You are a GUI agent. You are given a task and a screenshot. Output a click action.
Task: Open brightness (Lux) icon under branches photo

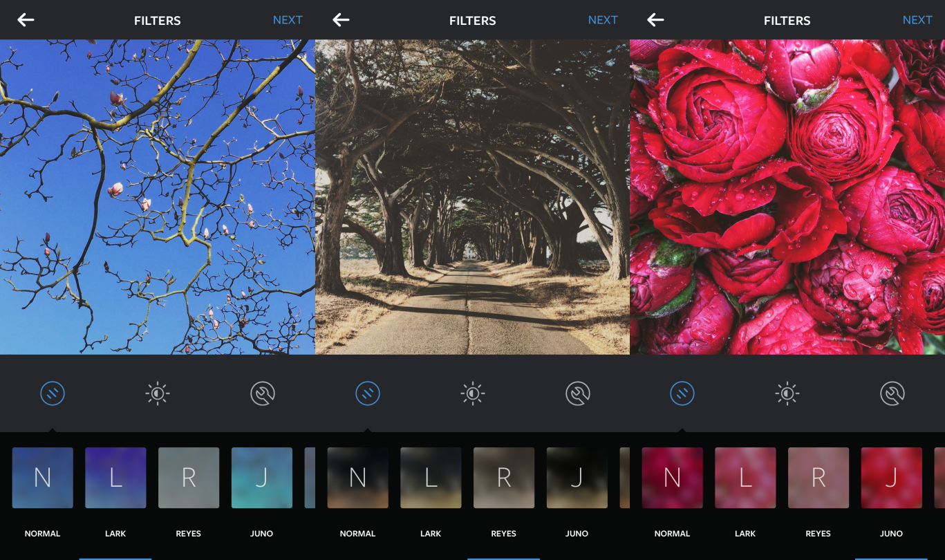tap(158, 393)
